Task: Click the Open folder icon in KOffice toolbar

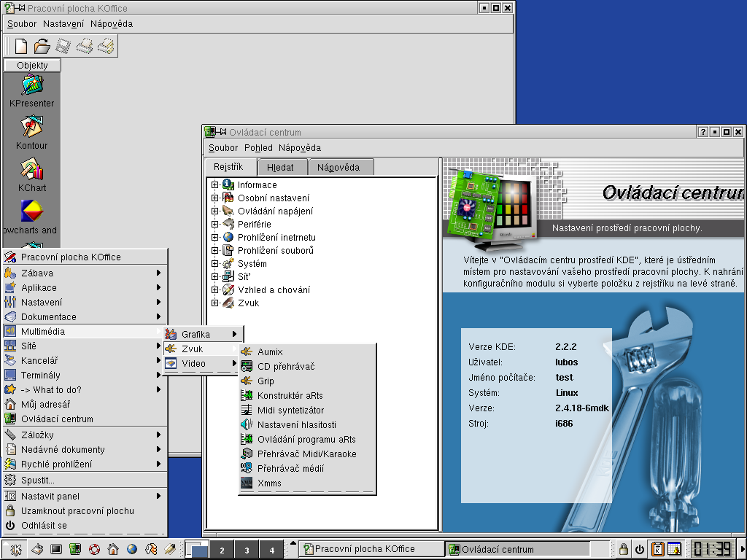Action: pyautogui.click(x=42, y=46)
